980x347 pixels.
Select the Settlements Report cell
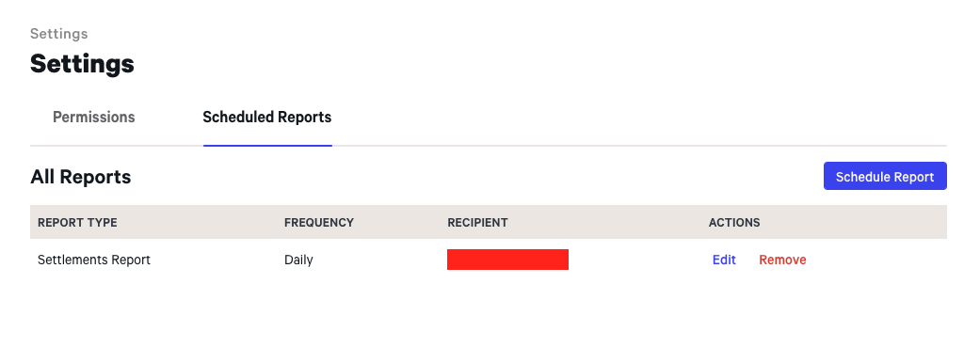(x=94, y=260)
